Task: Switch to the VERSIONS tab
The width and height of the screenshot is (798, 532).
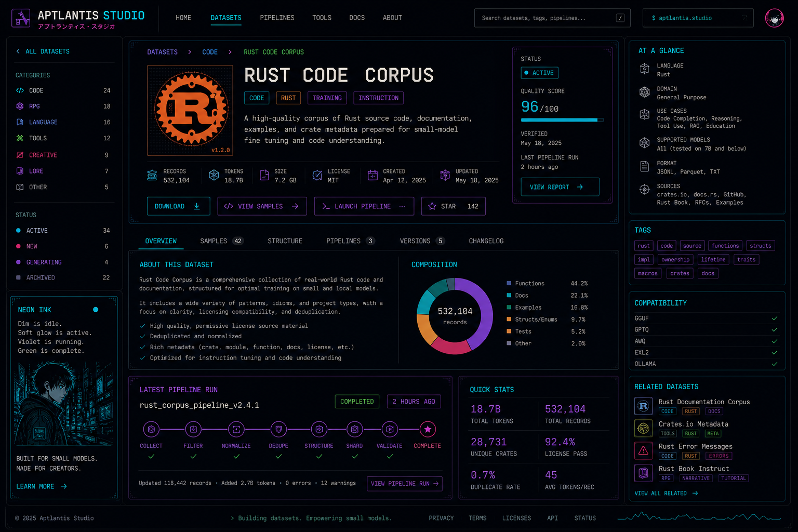Action: (x=422, y=241)
